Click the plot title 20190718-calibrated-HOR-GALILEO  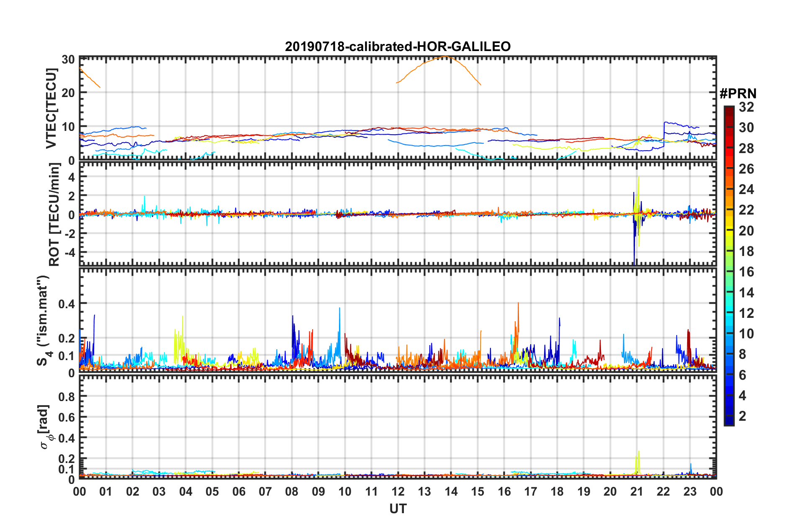398,46
